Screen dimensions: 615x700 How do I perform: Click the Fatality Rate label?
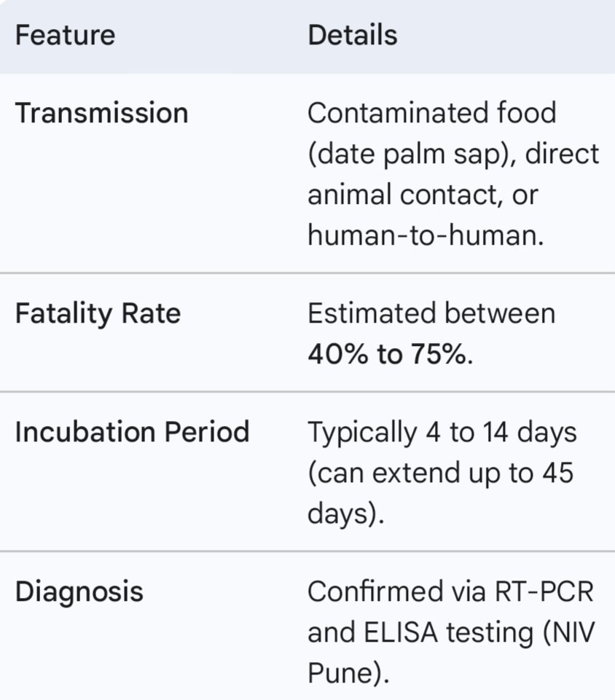(98, 313)
